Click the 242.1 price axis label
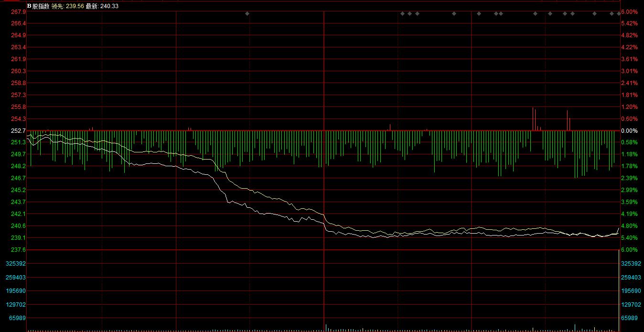The width and height of the screenshot is (644, 332). pyautogui.click(x=18, y=214)
